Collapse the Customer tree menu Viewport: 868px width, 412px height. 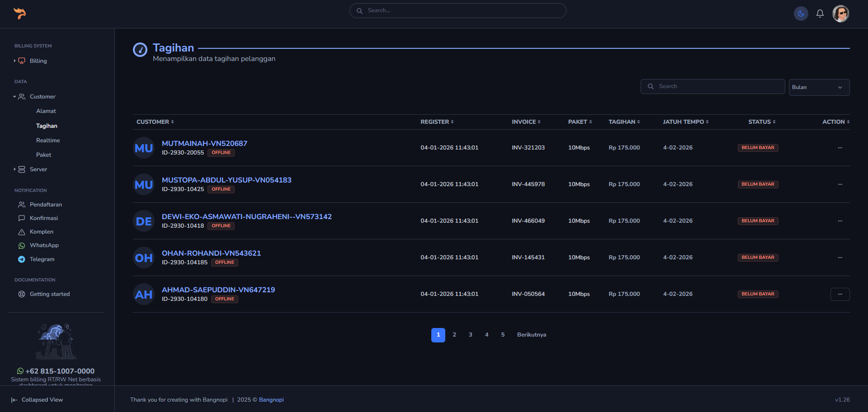[42, 97]
